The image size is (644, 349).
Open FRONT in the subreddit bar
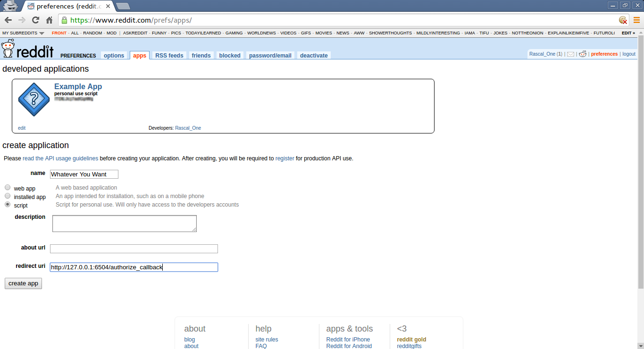click(x=59, y=33)
